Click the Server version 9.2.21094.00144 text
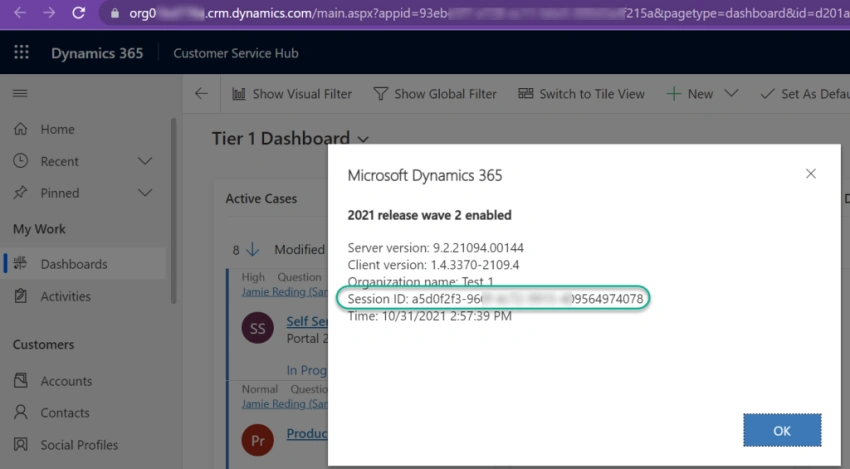This screenshot has width=850, height=469. pos(435,248)
